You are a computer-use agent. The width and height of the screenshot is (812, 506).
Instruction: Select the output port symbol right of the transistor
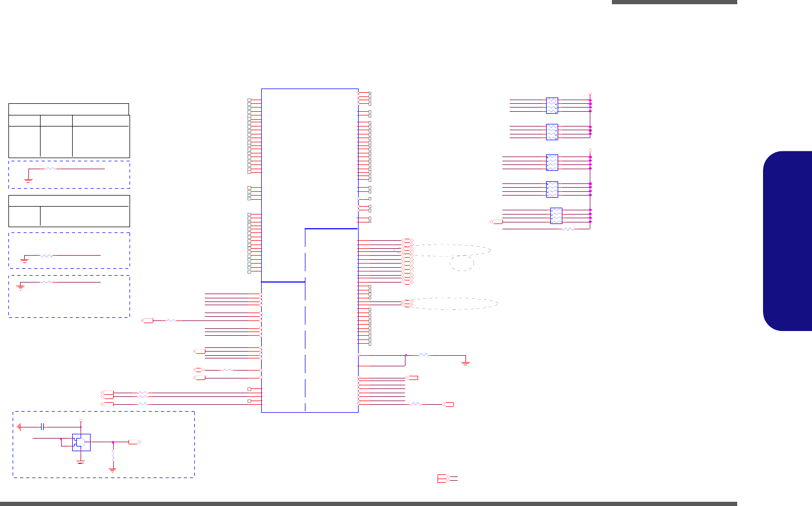(x=134, y=442)
